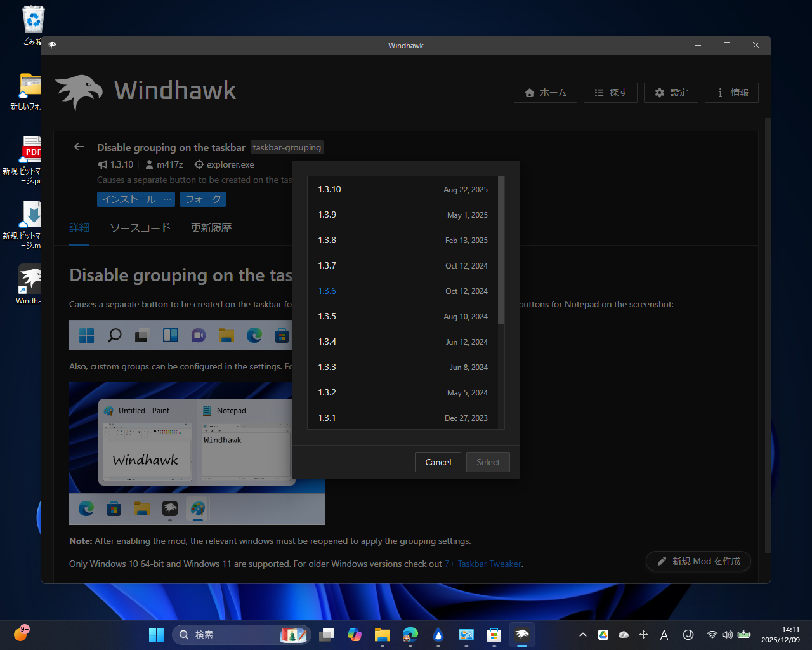Image resolution: width=812 pixels, height=650 pixels.
Task: Switch to the details (詳細) tab
Action: (x=79, y=228)
